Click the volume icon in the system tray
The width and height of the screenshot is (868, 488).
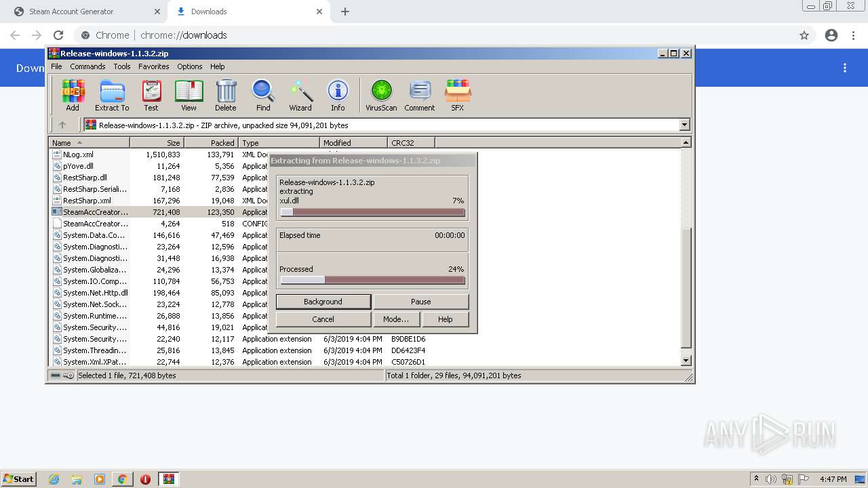[x=772, y=479]
